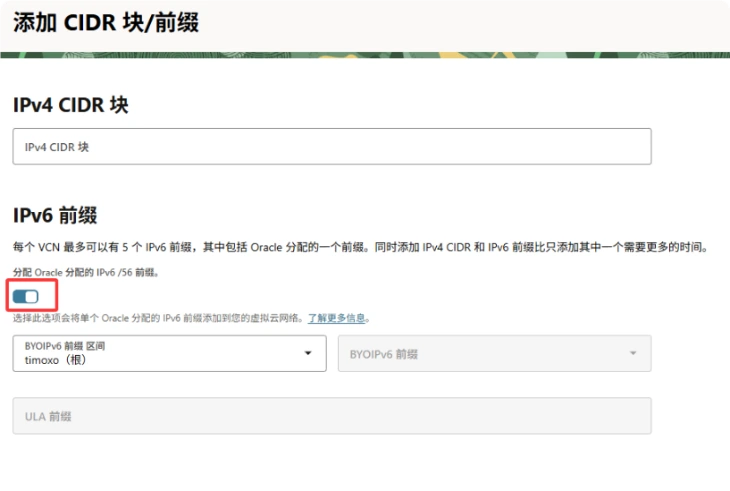Toggle the Oracle-allocated IPv6 /56 prefix switch
Screen dimensions: 730x491
(x=26, y=296)
